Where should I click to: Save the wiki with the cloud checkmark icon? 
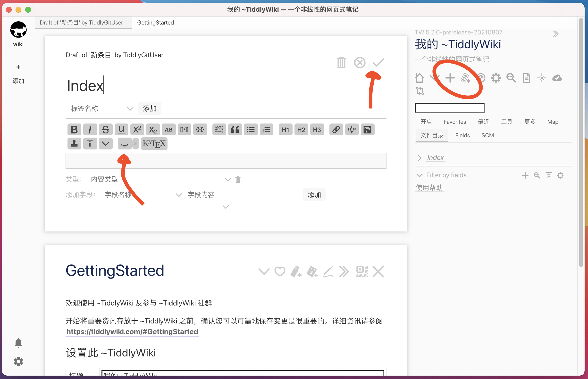point(557,78)
